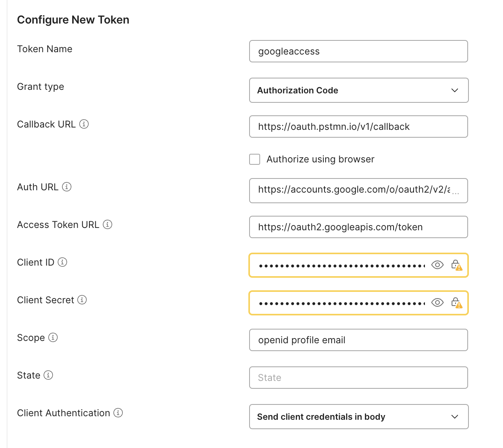
Task: Open the Grant type dropdown
Action: pyautogui.click(x=359, y=90)
